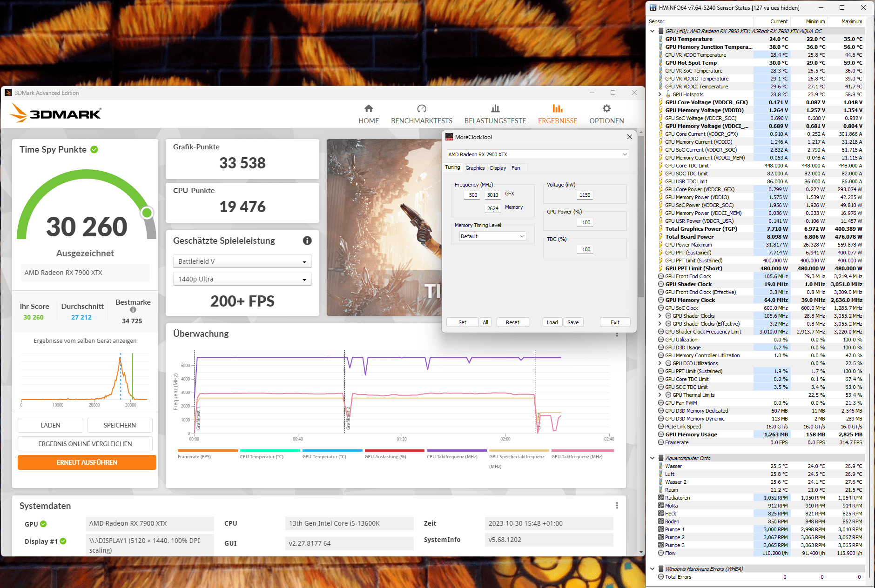The height and width of the screenshot is (588, 875).
Task: Click the options gear icon
Action: click(x=606, y=108)
